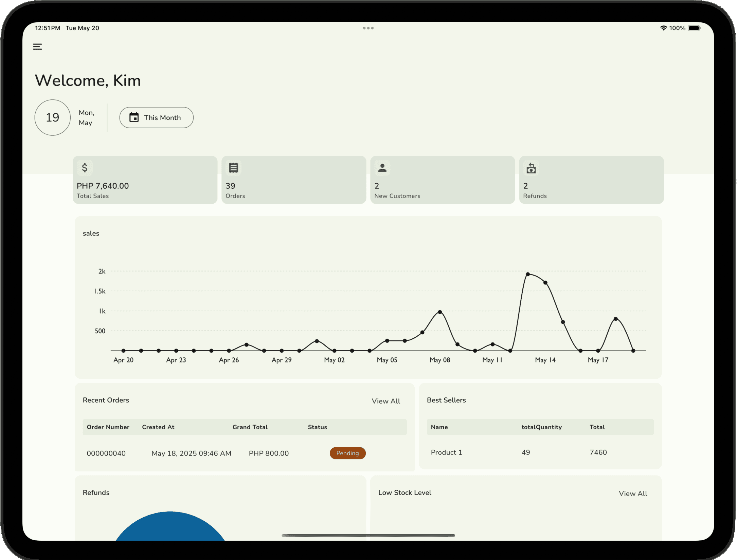Click the person icon on New Customers card
Viewport: 737px width, 560px height.
(382, 167)
